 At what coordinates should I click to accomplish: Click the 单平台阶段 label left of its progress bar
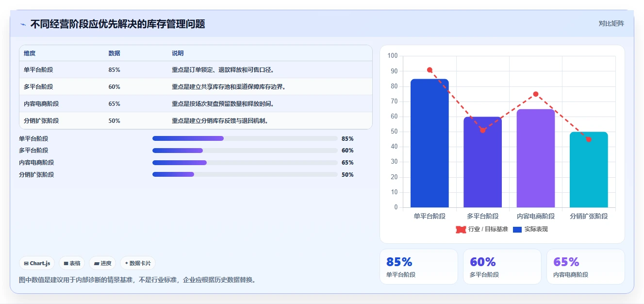click(x=33, y=138)
